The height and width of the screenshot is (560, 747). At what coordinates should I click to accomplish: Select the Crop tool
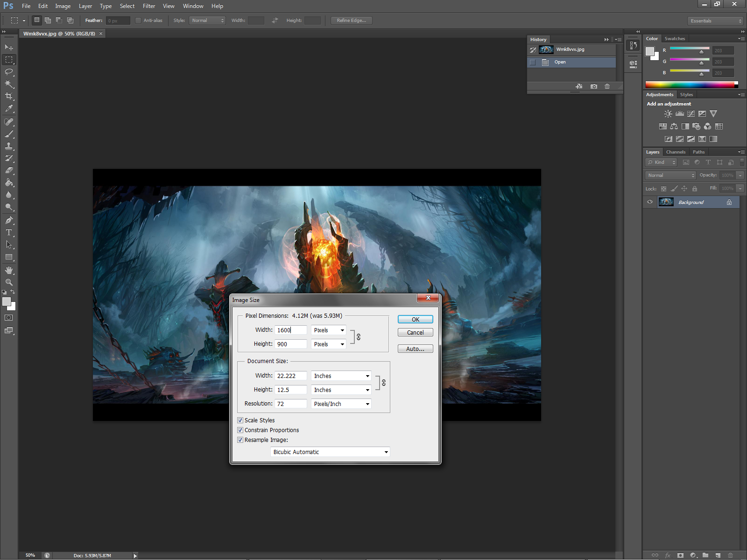(x=9, y=96)
